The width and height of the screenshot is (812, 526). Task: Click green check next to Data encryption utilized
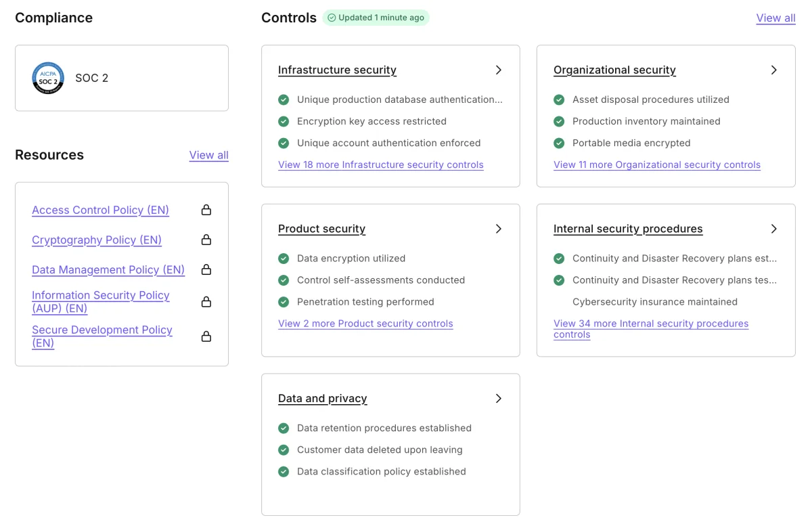pyautogui.click(x=284, y=258)
